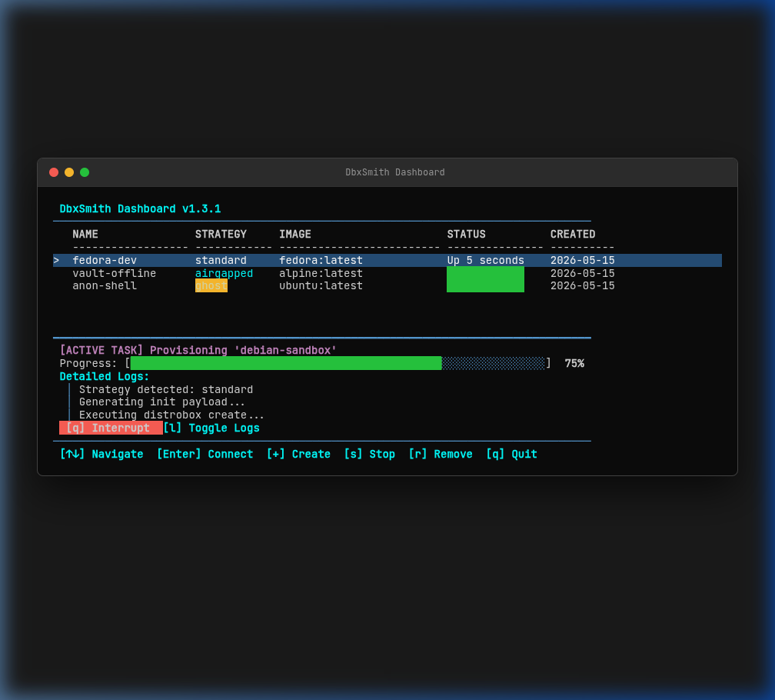The image size is (775, 700).
Task: Click the STRATEGY column header
Action: pos(221,235)
